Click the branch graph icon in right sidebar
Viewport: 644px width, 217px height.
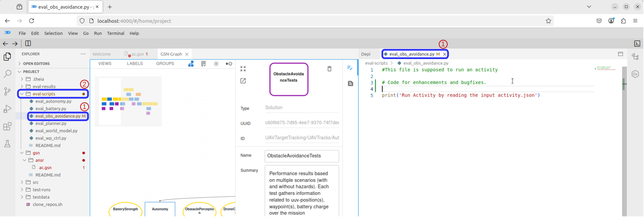coord(635,57)
